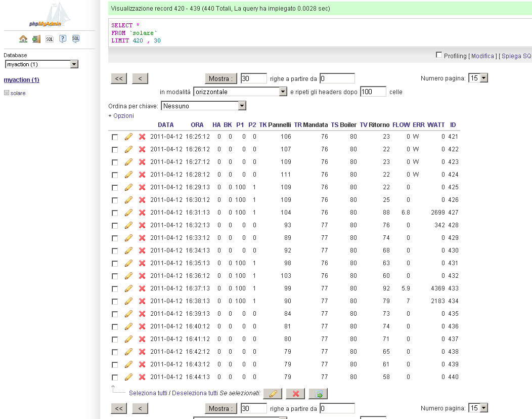Edit row ID 433 via pencil icon
532x419 pixels.
tap(128, 288)
